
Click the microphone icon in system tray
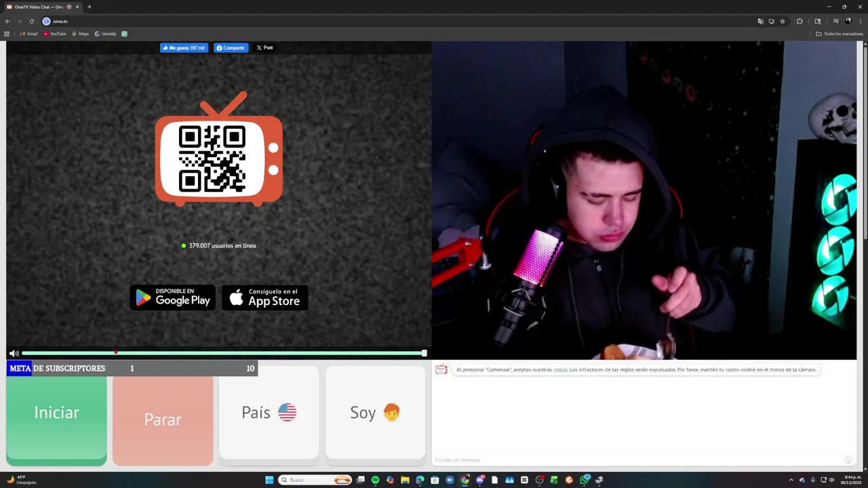(x=813, y=480)
